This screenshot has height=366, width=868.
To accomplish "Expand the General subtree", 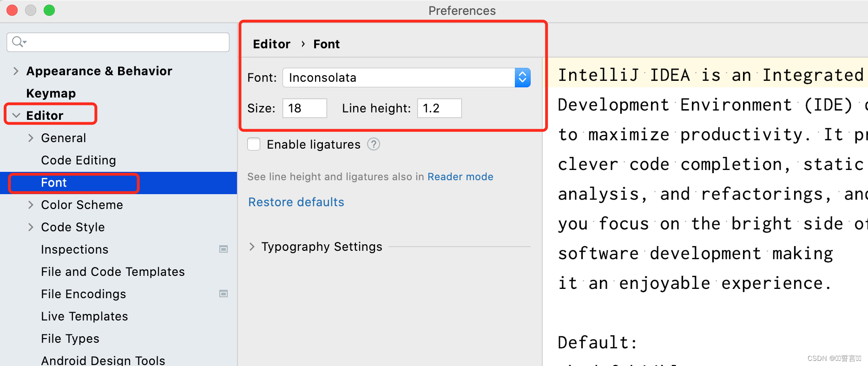I will tap(31, 138).
